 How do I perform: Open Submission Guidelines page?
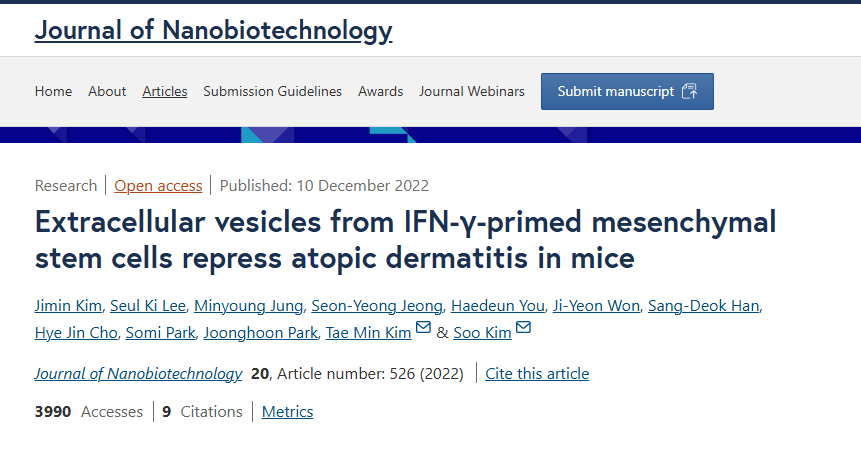pos(272,91)
